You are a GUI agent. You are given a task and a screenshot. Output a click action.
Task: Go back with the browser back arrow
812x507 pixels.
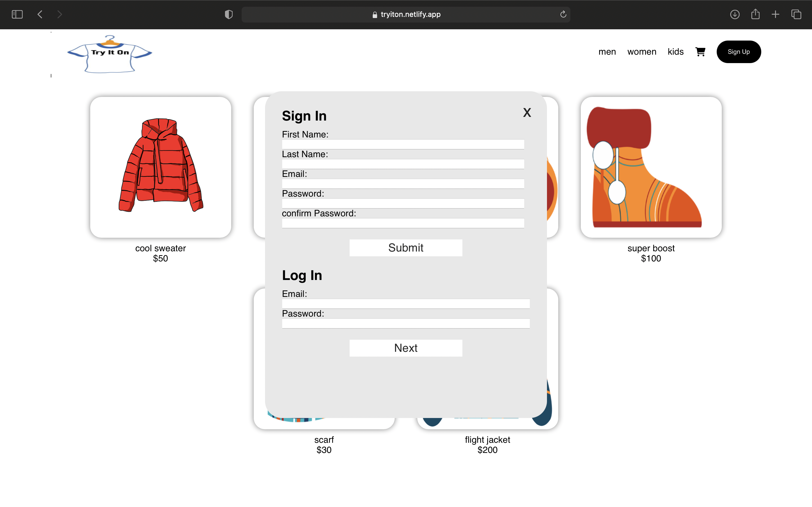tap(40, 14)
